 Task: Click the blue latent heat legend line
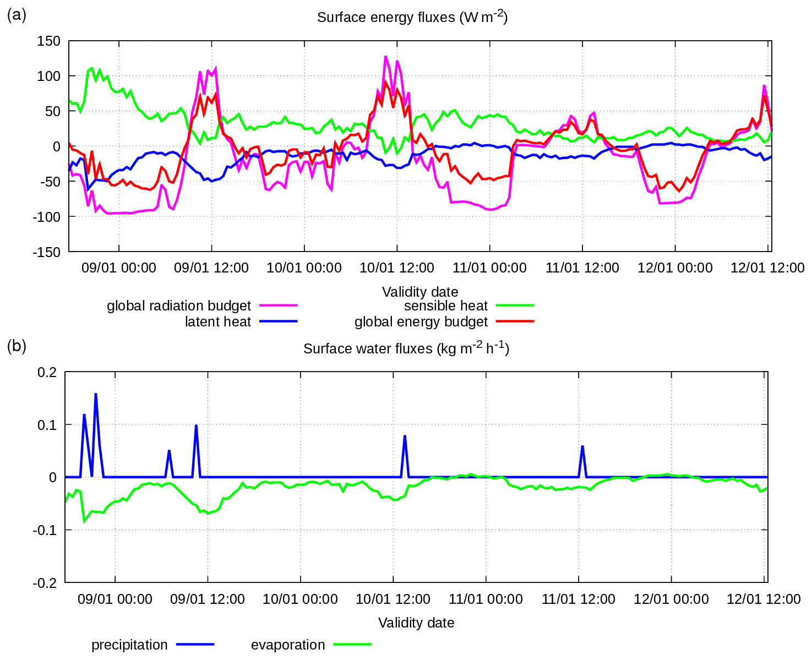pyautogui.click(x=278, y=321)
